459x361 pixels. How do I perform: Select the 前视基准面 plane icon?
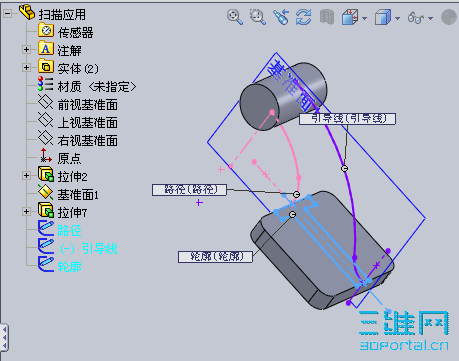tap(45, 102)
